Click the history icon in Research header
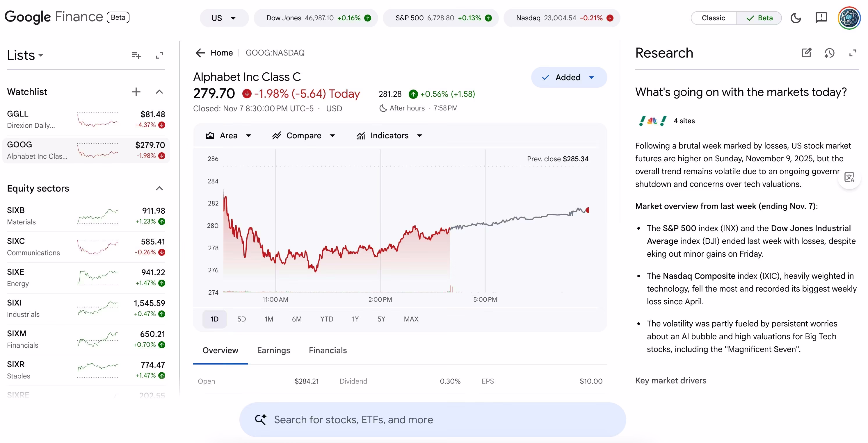This screenshot has width=868, height=443. point(830,53)
